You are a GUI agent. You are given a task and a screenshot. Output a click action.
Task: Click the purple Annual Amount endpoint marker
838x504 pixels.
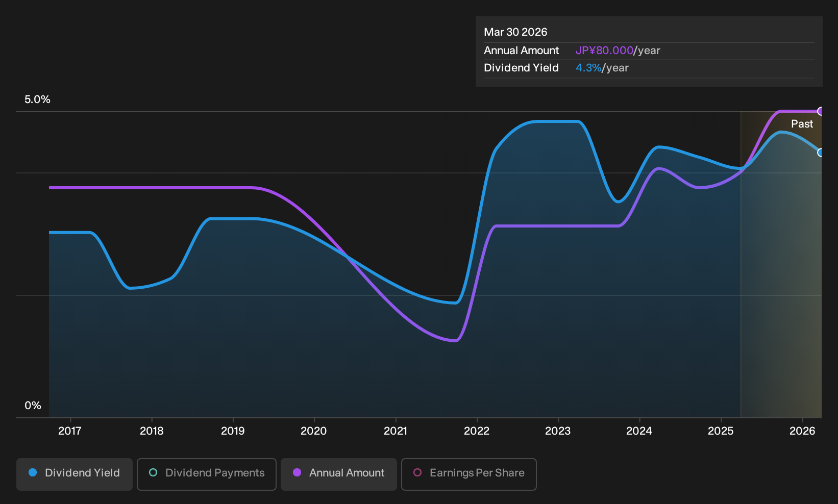pos(820,111)
